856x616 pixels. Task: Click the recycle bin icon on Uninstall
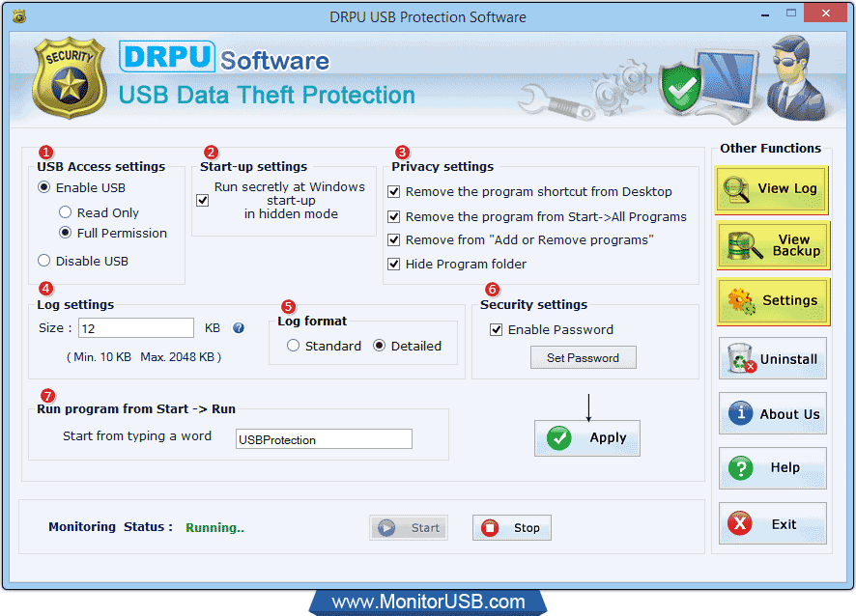[x=741, y=358]
